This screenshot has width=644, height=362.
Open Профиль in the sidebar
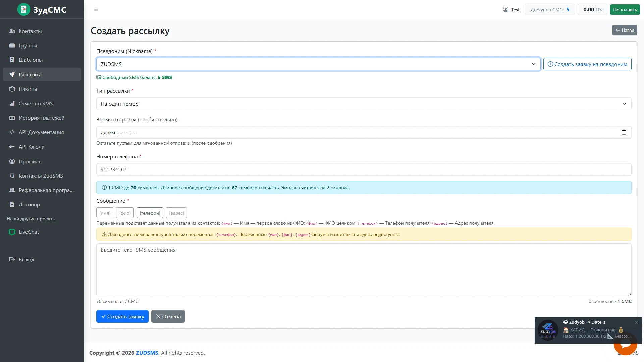[x=42, y=161]
